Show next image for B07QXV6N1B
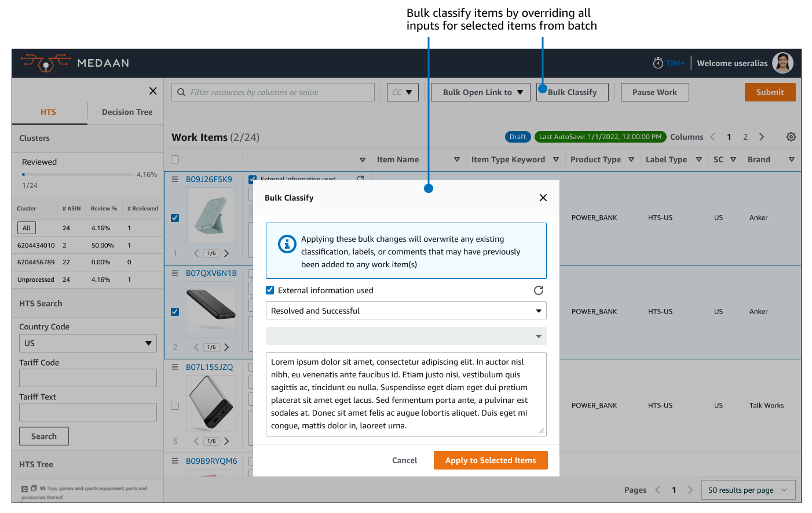The height and width of the screenshot is (513, 812). [226, 347]
